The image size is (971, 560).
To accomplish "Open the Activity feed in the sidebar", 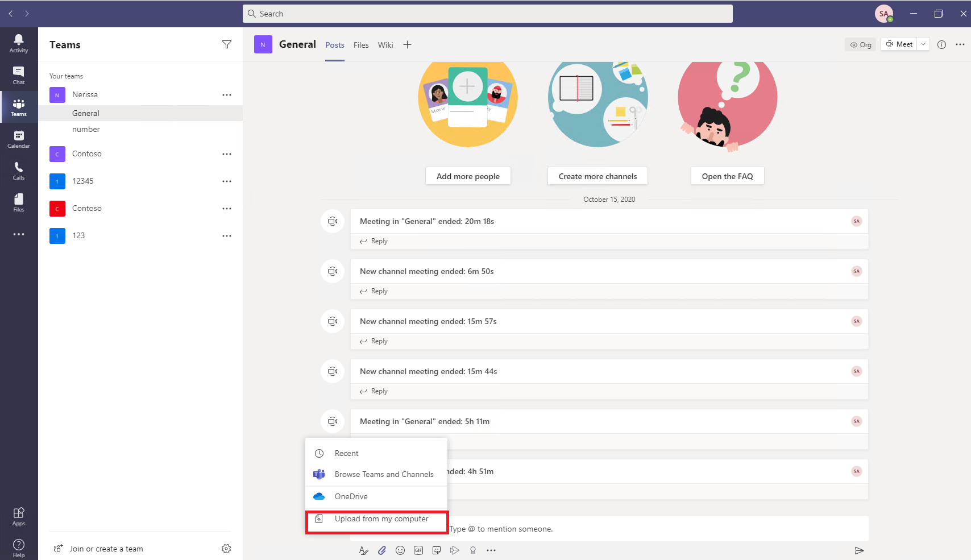I will pyautogui.click(x=19, y=43).
